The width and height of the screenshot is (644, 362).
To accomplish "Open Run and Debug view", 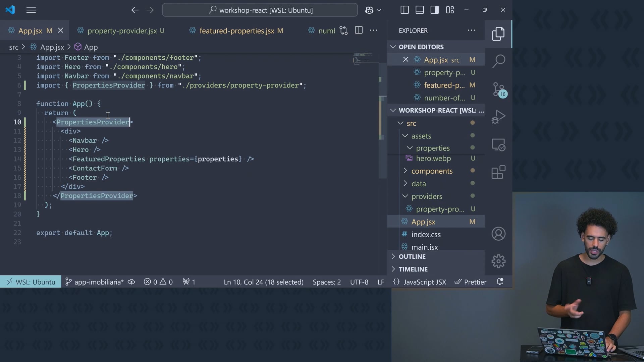I will click(x=498, y=117).
